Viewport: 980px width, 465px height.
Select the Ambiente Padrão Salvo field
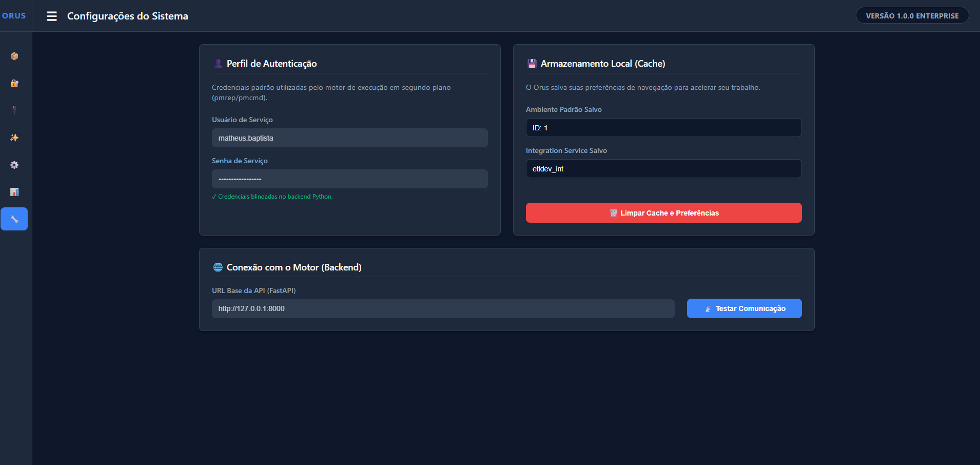pos(663,128)
